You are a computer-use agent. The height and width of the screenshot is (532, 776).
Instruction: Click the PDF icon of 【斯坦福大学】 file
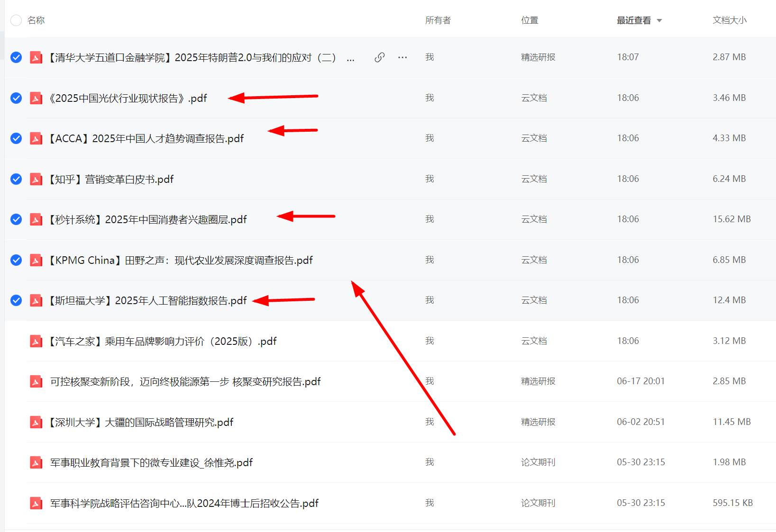pos(36,300)
